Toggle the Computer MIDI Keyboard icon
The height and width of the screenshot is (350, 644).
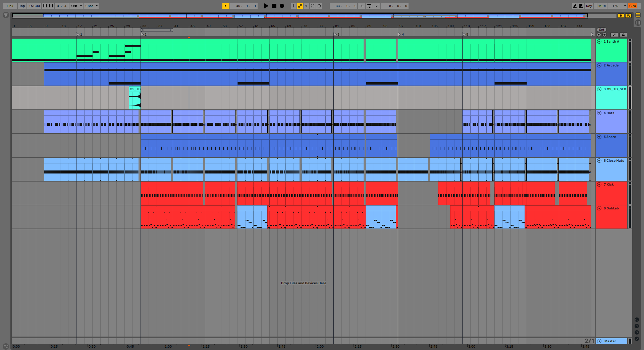click(581, 6)
